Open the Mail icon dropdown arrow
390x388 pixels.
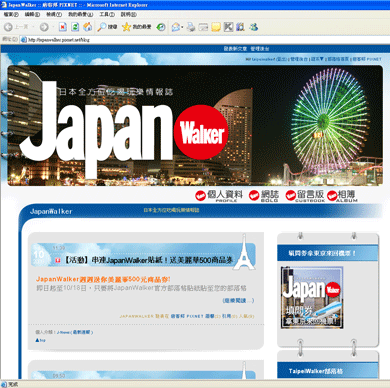tap(182, 27)
